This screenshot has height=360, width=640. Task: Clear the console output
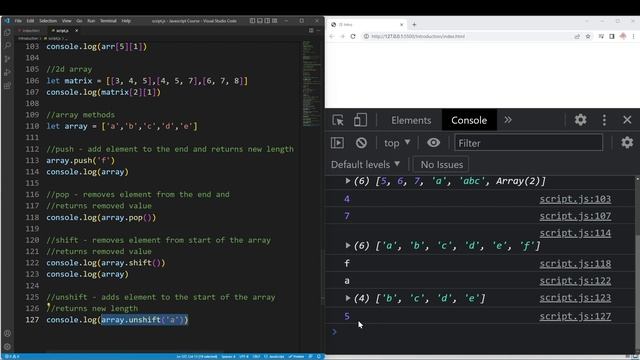tap(361, 143)
